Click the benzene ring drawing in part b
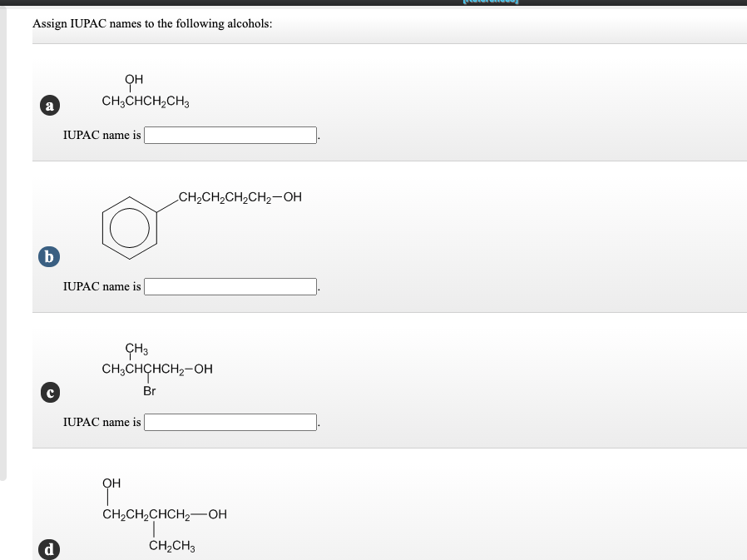Image resolution: width=747 pixels, height=560 pixels. [130, 226]
